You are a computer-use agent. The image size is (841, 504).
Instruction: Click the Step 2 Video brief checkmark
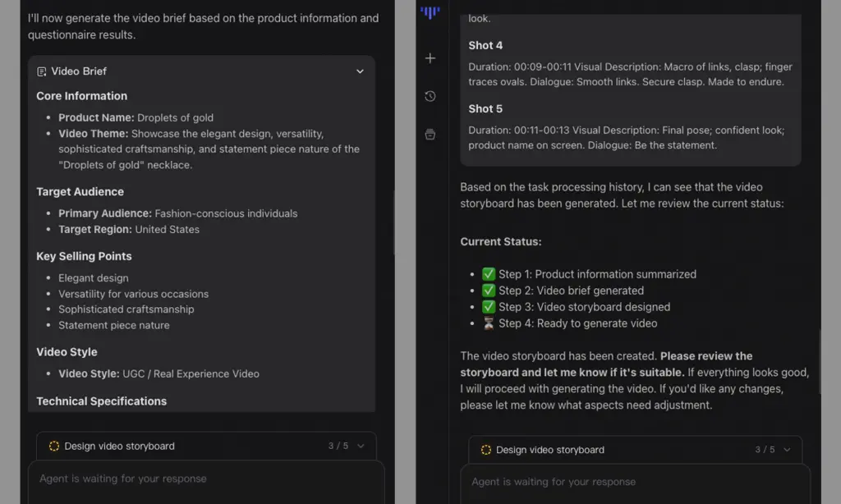point(489,291)
